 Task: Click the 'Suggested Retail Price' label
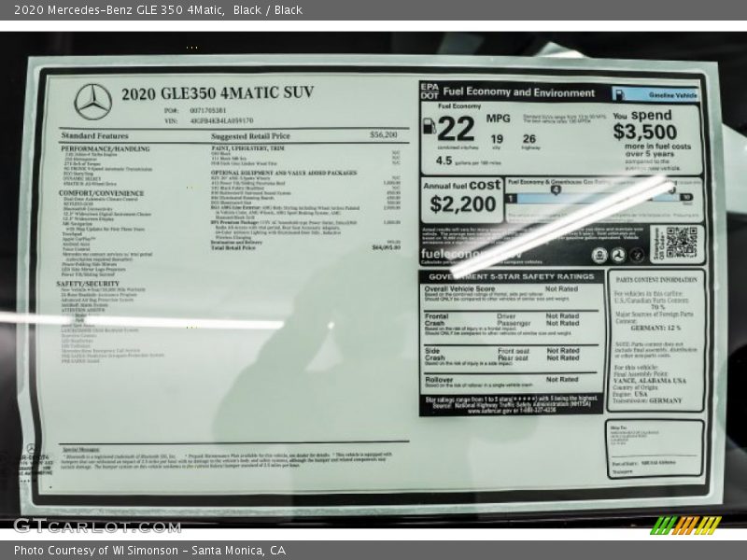(250, 136)
